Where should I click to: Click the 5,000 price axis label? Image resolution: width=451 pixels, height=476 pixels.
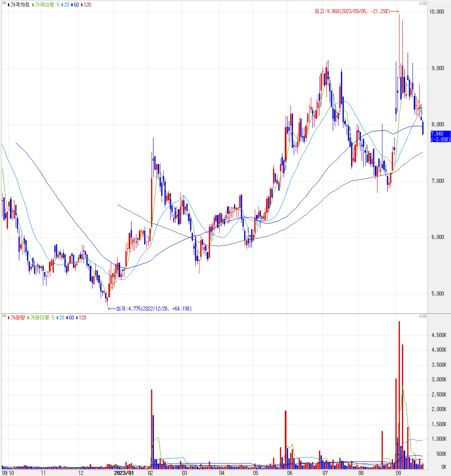(438, 293)
